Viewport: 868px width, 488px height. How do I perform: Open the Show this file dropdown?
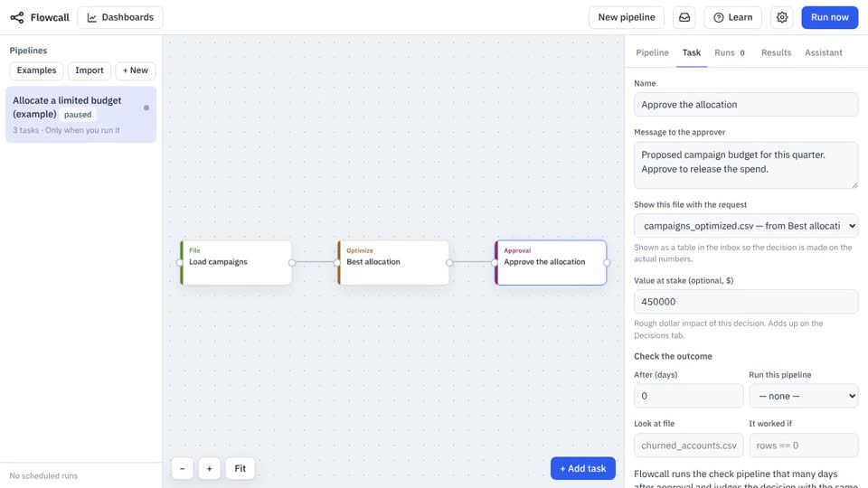click(x=746, y=226)
